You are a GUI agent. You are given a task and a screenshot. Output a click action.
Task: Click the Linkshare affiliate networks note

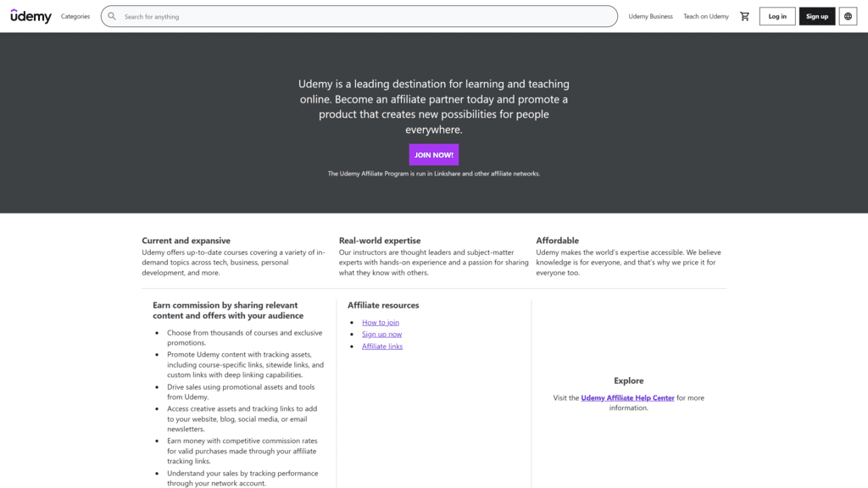pyautogui.click(x=434, y=174)
